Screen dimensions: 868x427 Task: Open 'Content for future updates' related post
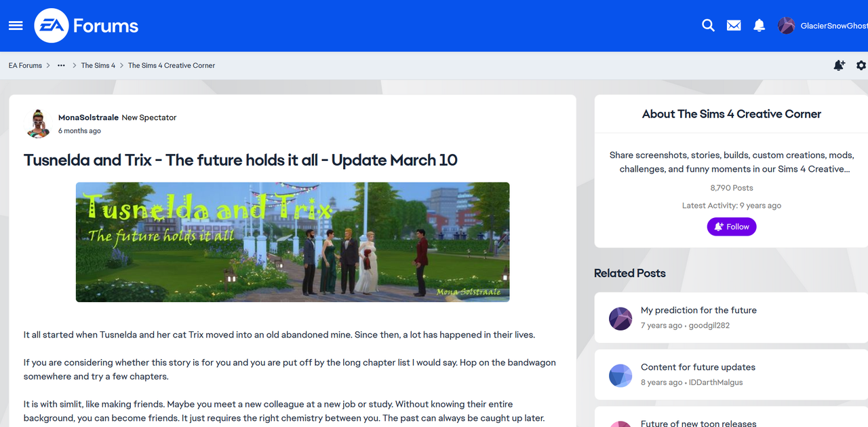point(698,367)
